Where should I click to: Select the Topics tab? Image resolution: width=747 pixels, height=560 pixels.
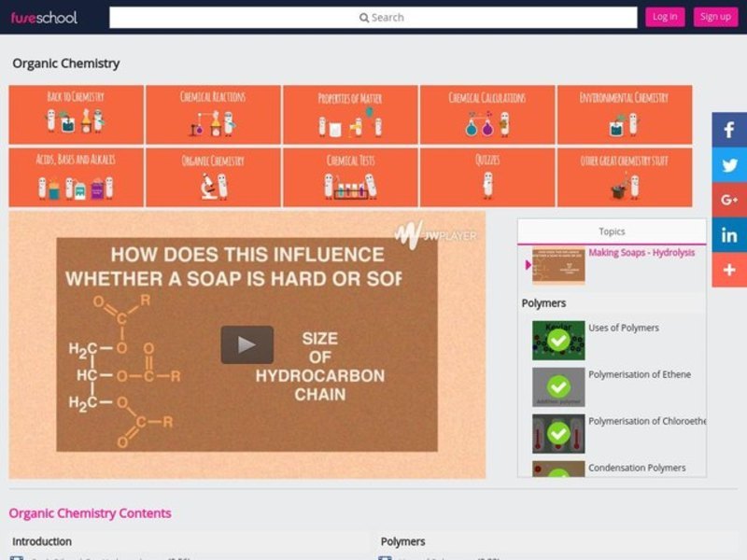(x=612, y=231)
